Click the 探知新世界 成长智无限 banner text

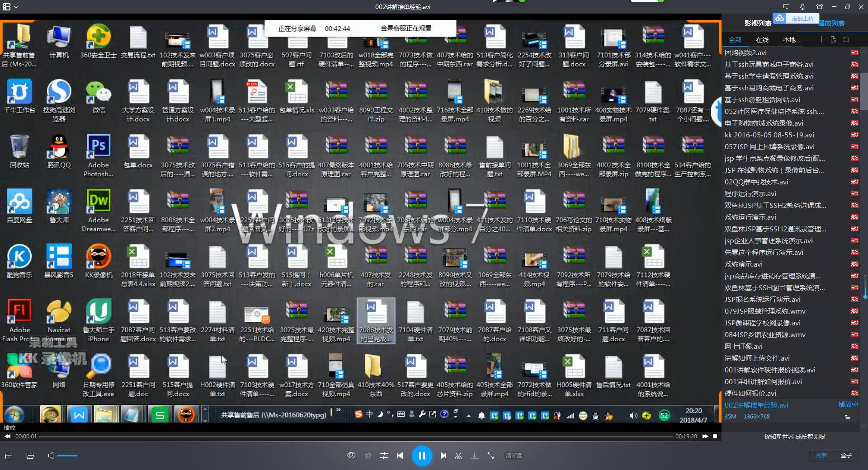tap(794, 437)
